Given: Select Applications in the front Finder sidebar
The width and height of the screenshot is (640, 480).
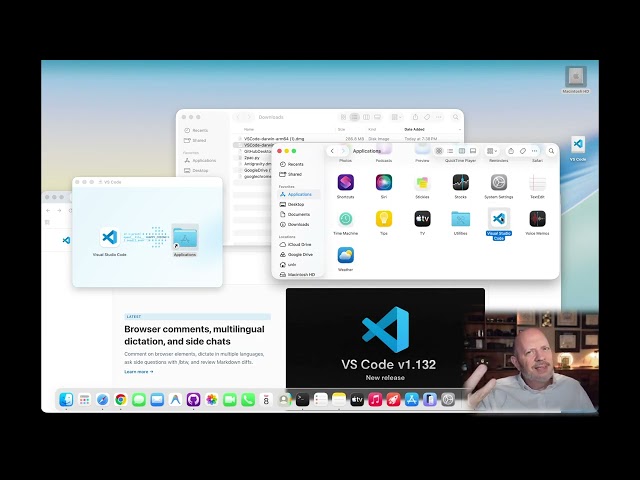Looking at the screenshot, I should pos(299,194).
